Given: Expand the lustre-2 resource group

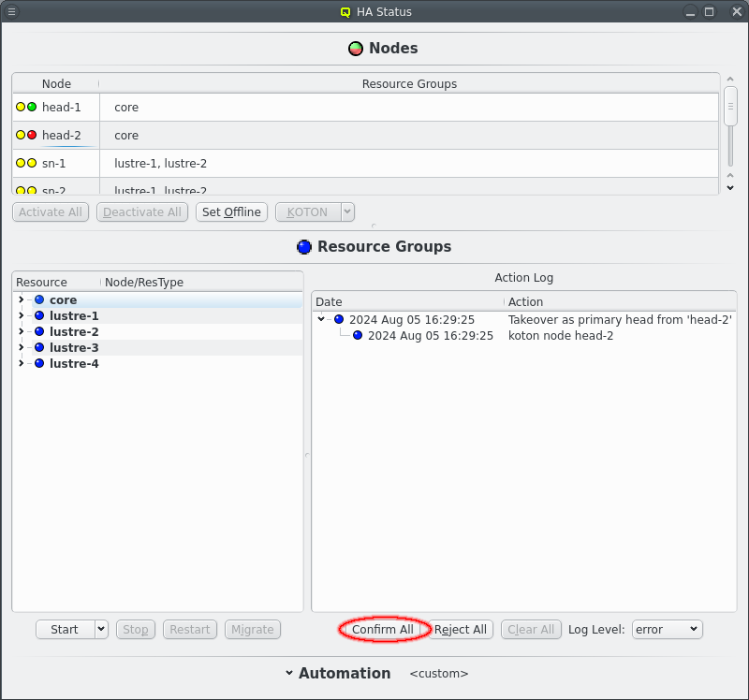Looking at the screenshot, I should (x=21, y=331).
